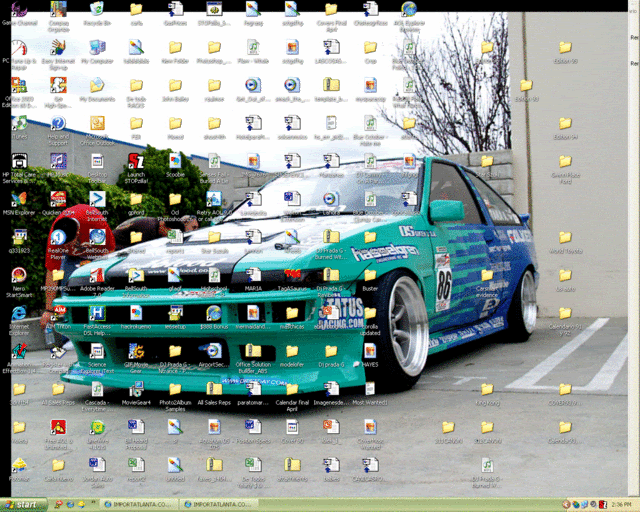Open the My Documents folder
This screenshot has width=640, height=512.
tap(97, 86)
